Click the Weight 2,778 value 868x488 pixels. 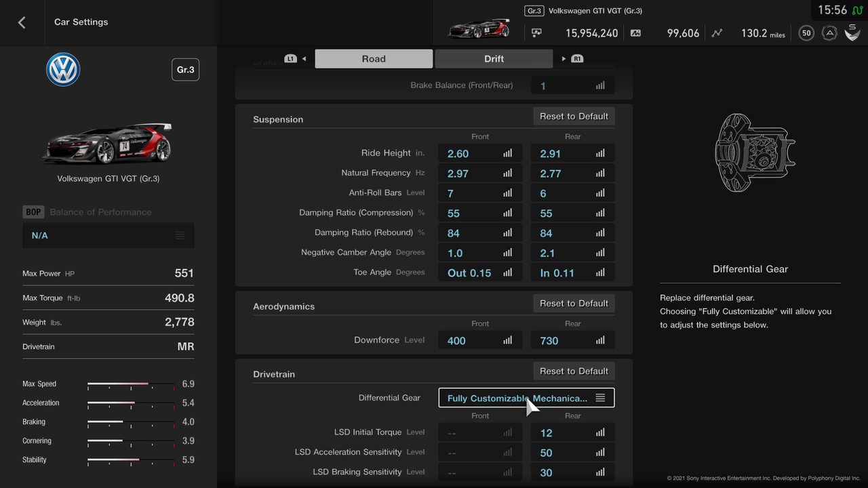[180, 322]
